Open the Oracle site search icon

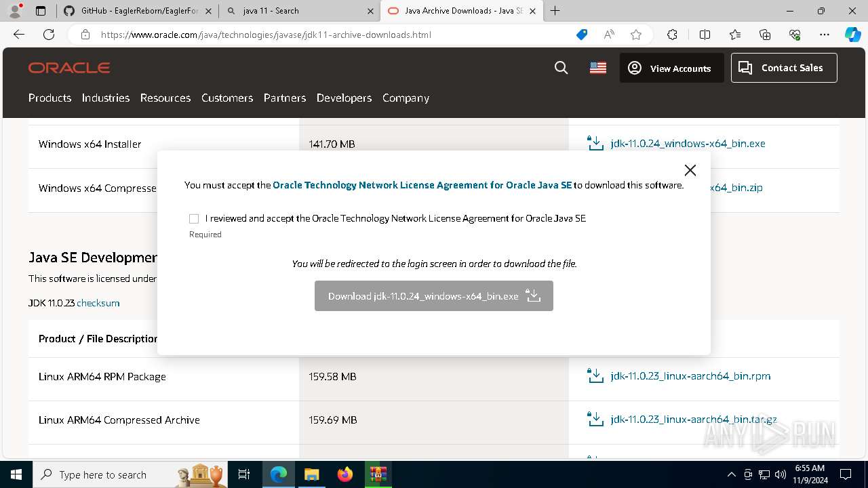coord(561,68)
